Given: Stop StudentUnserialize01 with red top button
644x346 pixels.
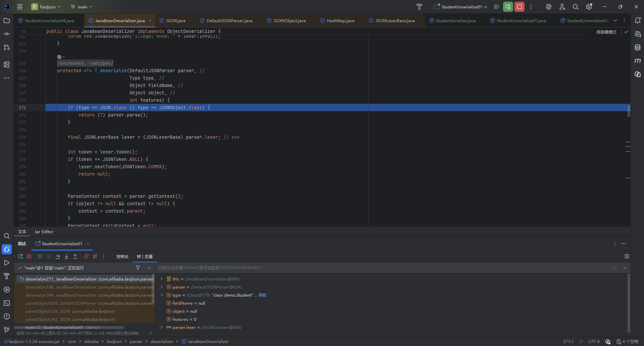Looking at the screenshot, I should (x=519, y=7).
